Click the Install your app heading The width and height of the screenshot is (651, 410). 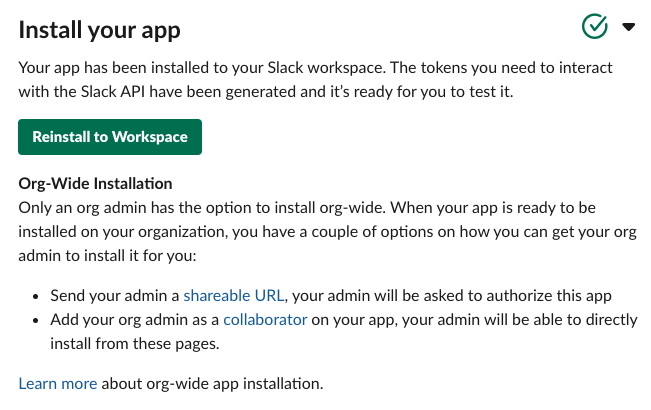tap(100, 30)
